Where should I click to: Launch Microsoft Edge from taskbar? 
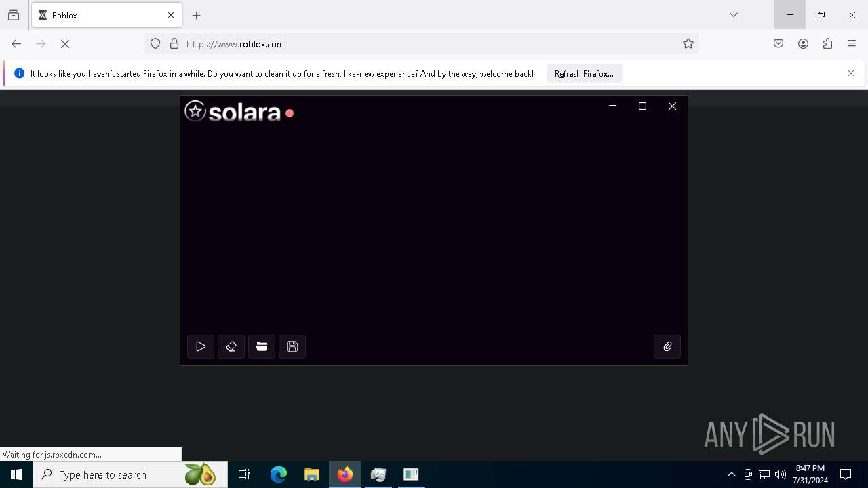pos(279,474)
